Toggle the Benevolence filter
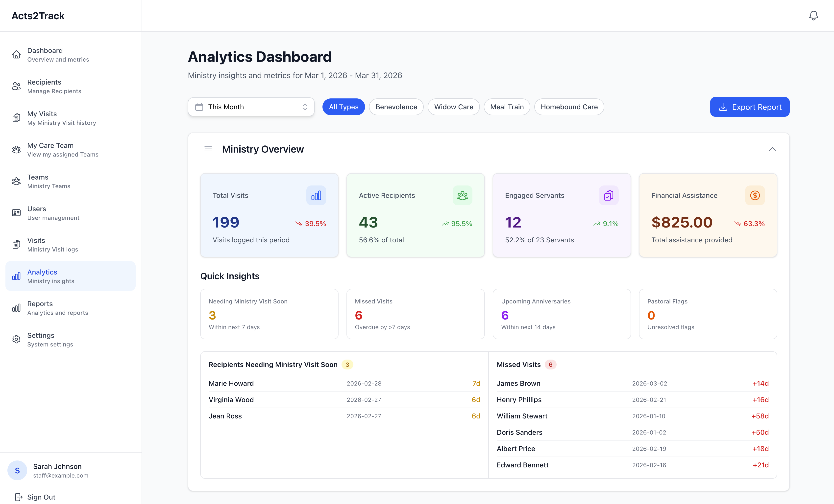The height and width of the screenshot is (504, 834). point(396,107)
